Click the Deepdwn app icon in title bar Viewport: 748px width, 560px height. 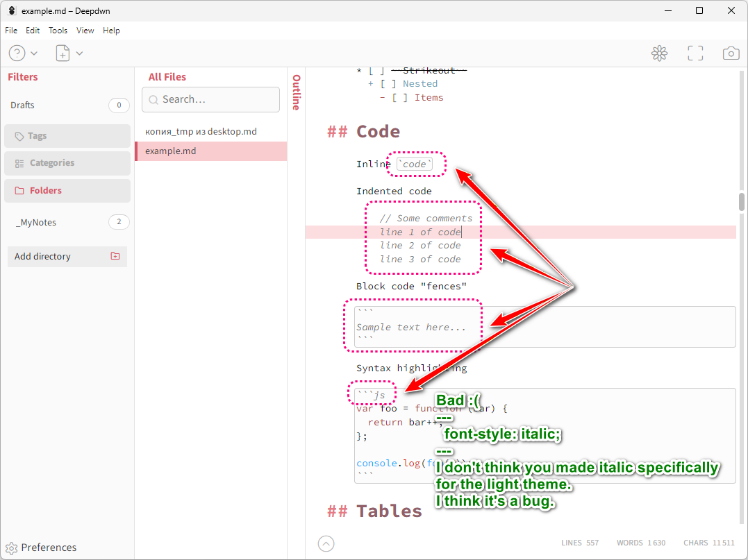[x=12, y=10]
